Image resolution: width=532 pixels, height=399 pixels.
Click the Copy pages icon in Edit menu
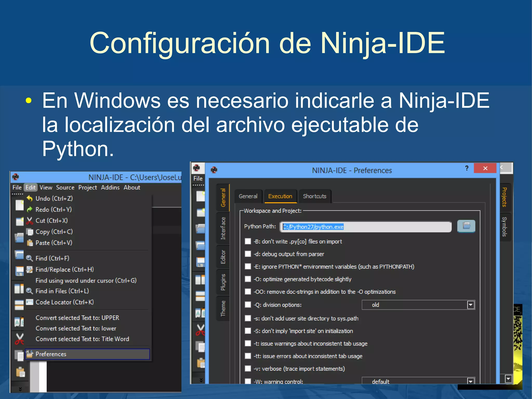tap(30, 232)
